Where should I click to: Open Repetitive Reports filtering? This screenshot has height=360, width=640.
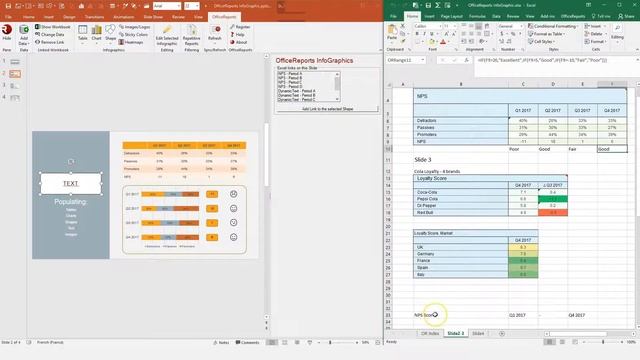(191, 36)
